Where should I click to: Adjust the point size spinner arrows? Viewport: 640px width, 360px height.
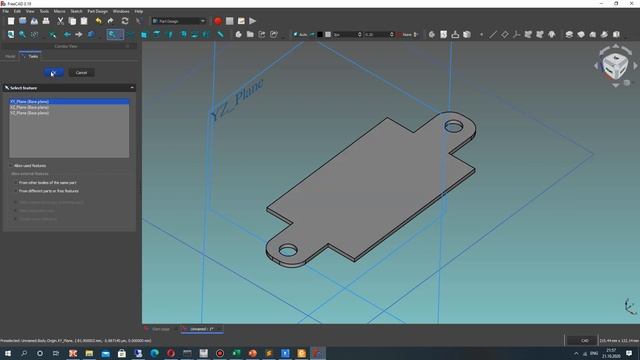click(x=391, y=35)
